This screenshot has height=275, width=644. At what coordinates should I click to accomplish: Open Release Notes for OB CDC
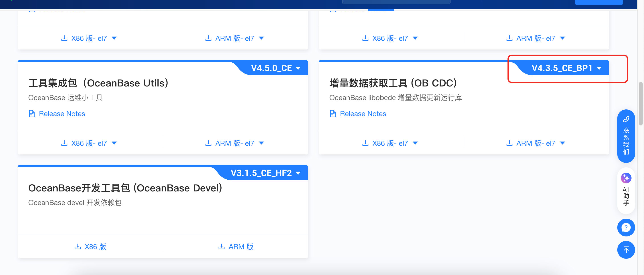click(363, 114)
